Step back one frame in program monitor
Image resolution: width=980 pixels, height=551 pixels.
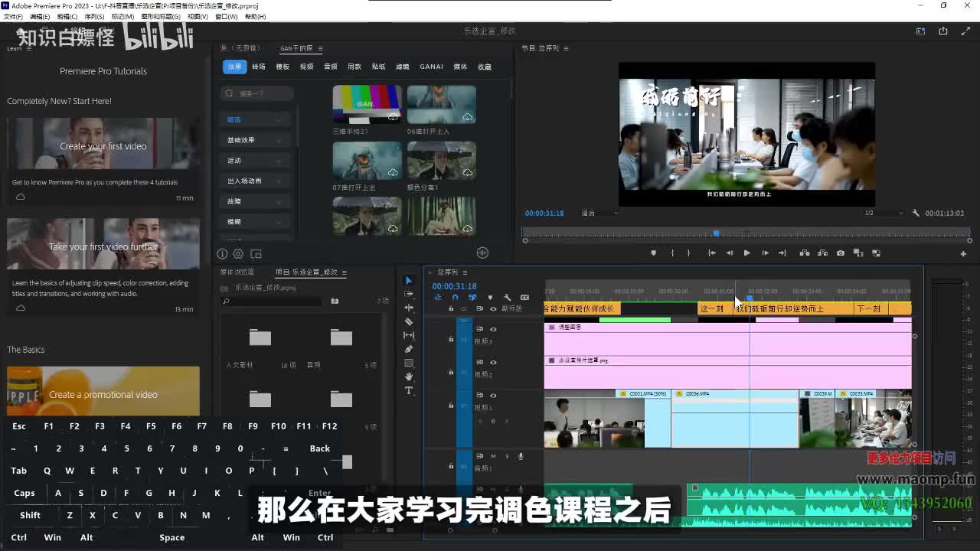click(729, 253)
